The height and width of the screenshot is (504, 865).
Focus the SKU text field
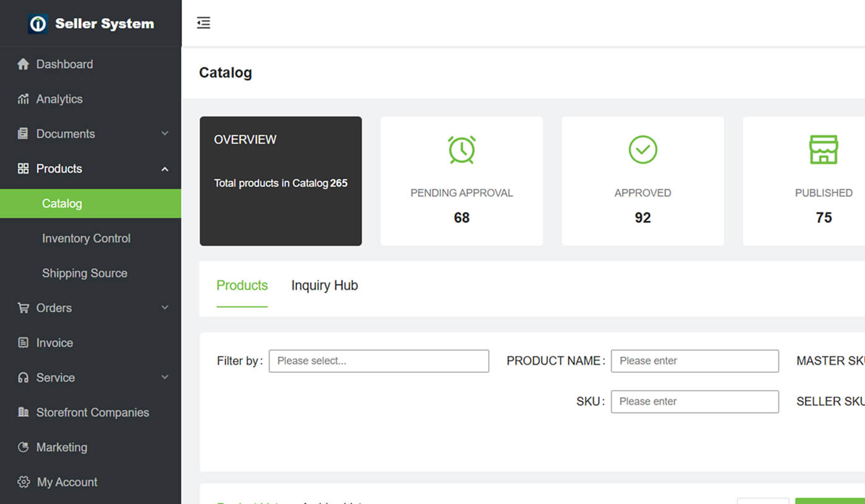pos(695,402)
